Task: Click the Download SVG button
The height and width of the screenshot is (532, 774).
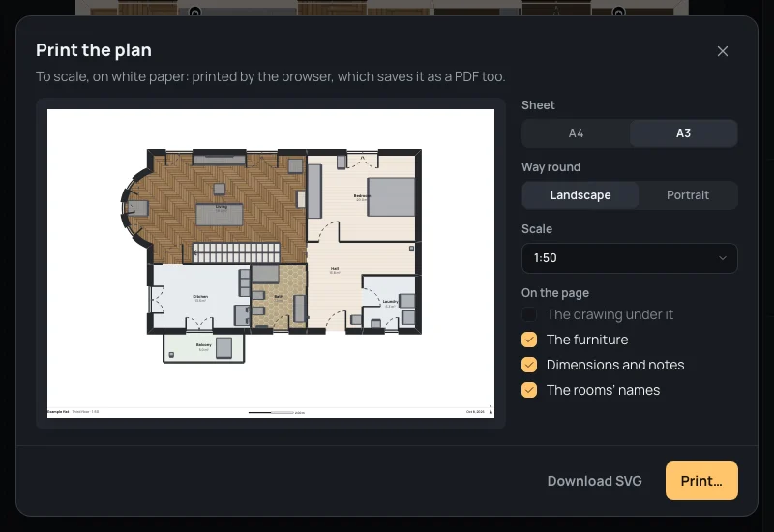Action: click(x=594, y=481)
